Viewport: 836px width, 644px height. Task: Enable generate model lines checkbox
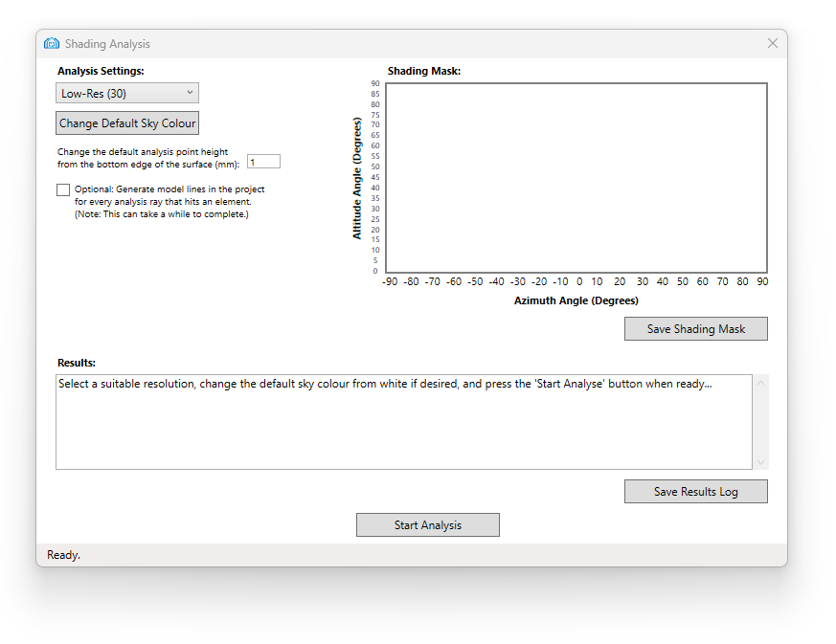(x=63, y=189)
